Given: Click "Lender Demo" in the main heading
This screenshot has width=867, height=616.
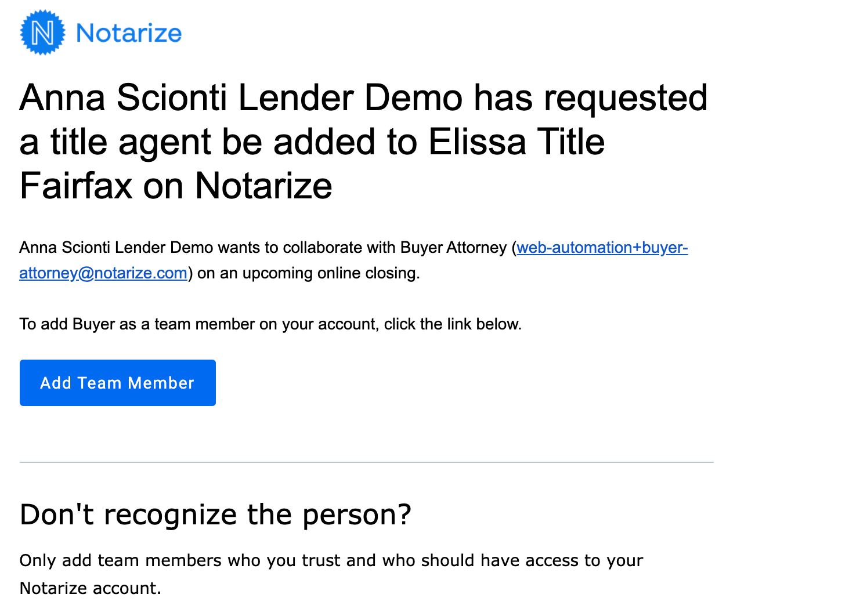Looking at the screenshot, I should tap(351, 97).
